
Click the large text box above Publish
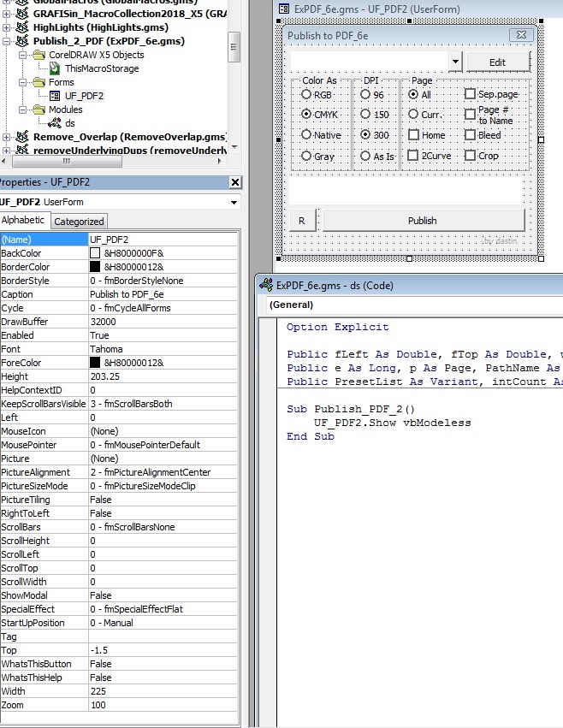click(406, 190)
